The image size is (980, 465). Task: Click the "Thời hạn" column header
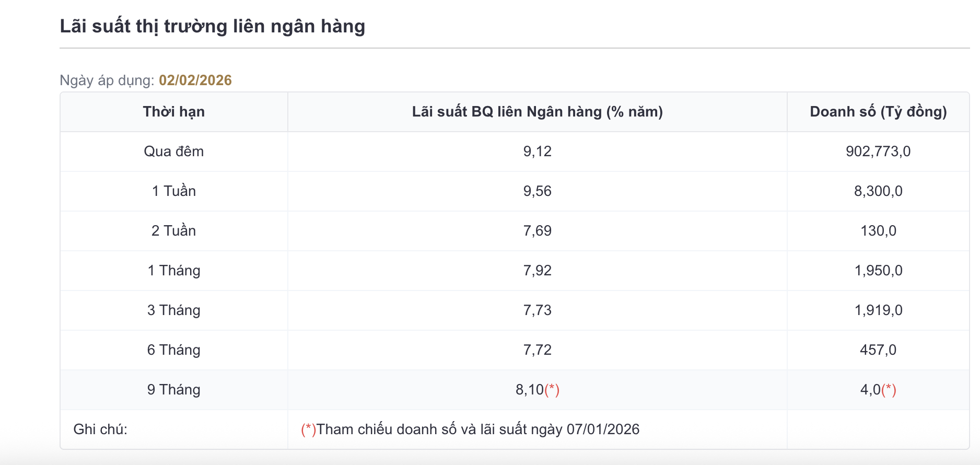coord(174,112)
